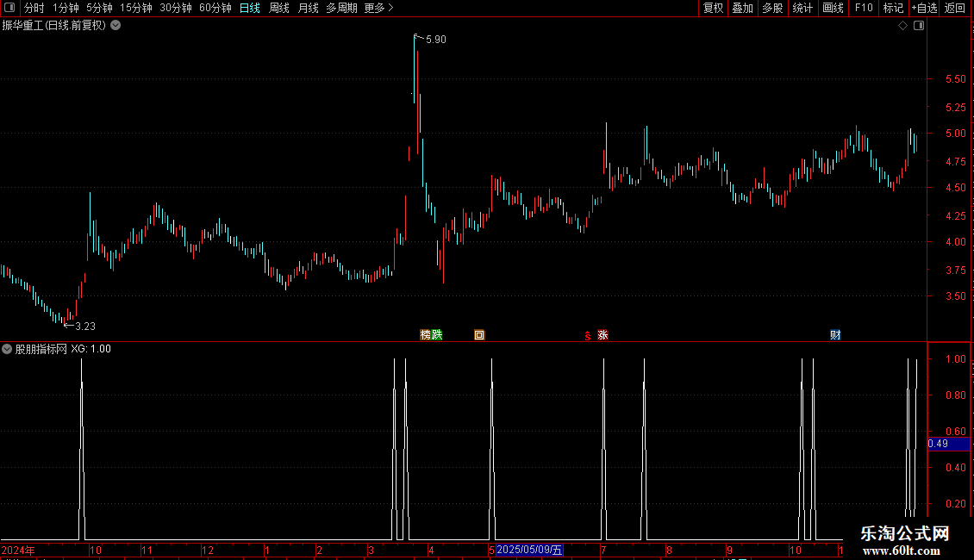
Task: Click the 叠加 overlay button
Action: pos(742,8)
